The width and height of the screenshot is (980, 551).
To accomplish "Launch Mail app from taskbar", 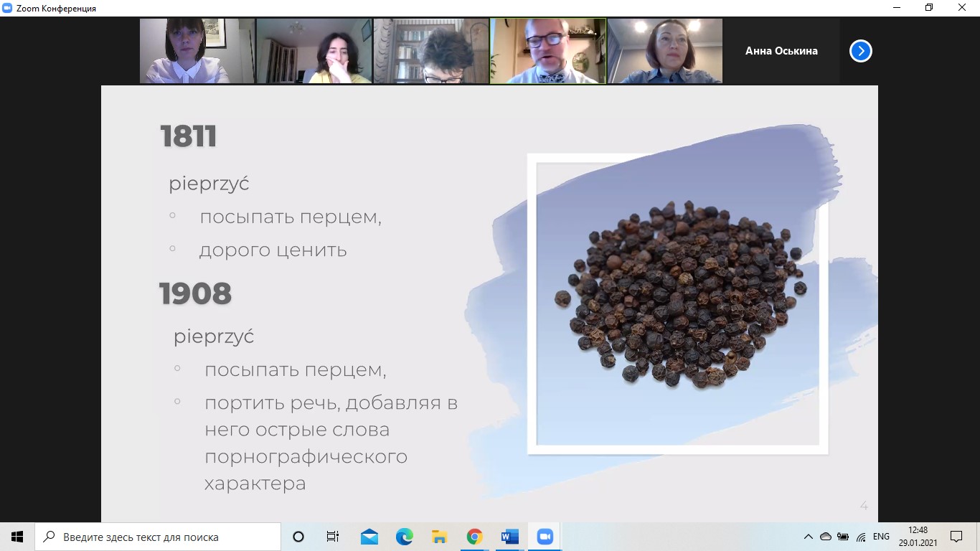I will coord(369,537).
